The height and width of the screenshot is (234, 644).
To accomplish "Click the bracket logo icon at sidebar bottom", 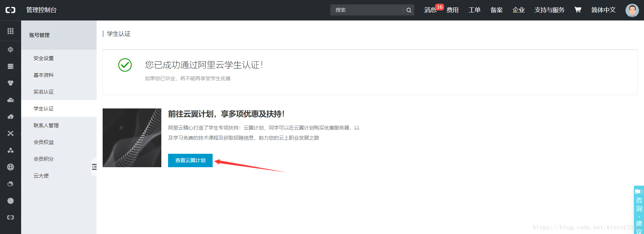I will tap(10, 218).
